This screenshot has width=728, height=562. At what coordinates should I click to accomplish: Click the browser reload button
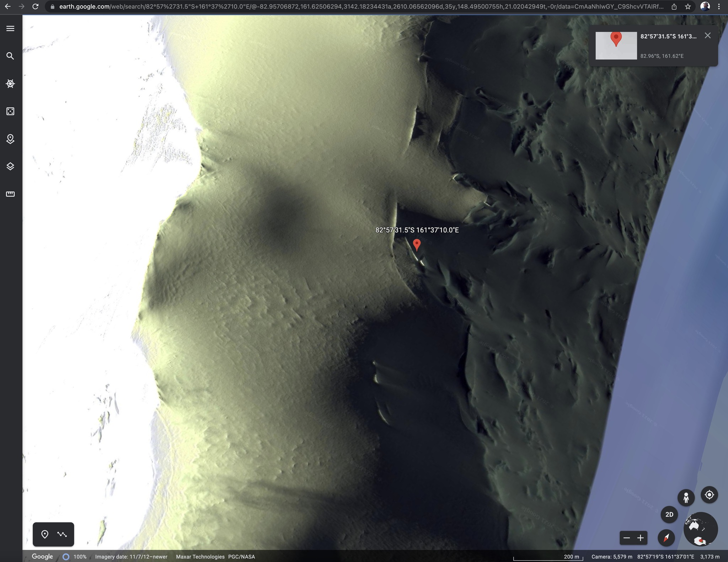click(x=35, y=6)
